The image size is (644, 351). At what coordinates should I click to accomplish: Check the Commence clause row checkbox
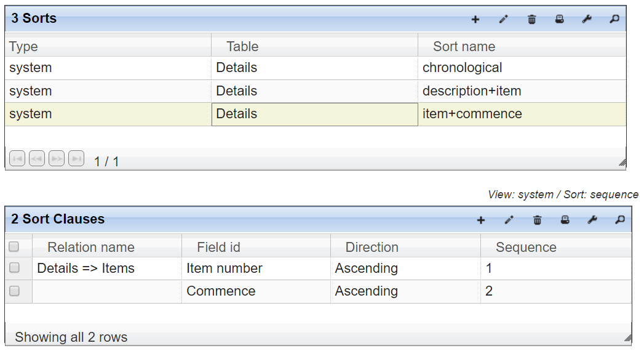click(14, 291)
